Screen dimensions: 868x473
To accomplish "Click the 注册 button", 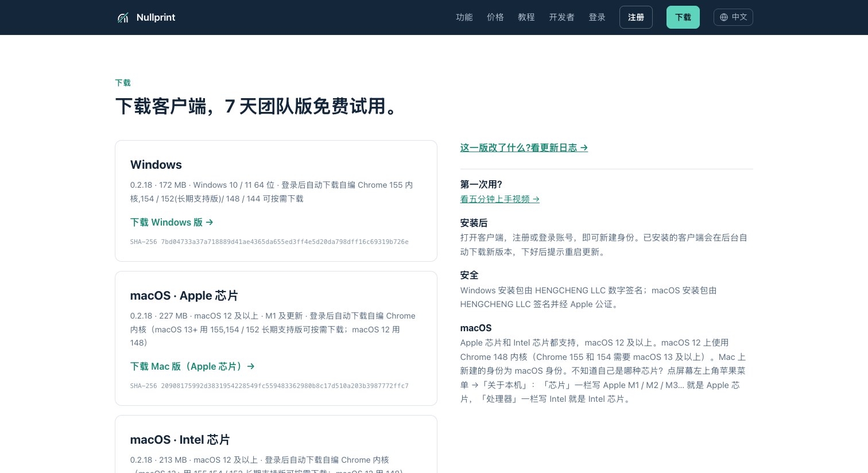I will 636,17.
